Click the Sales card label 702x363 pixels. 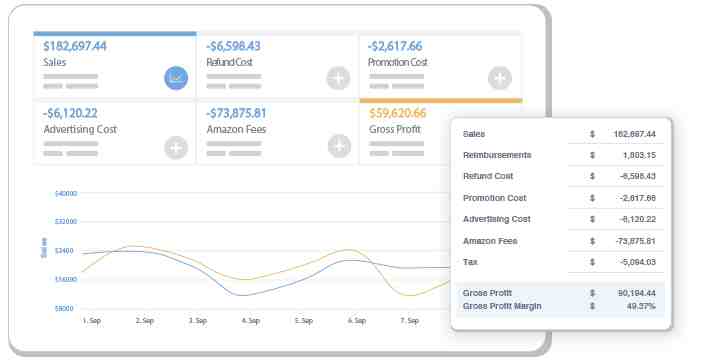point(55,62)
